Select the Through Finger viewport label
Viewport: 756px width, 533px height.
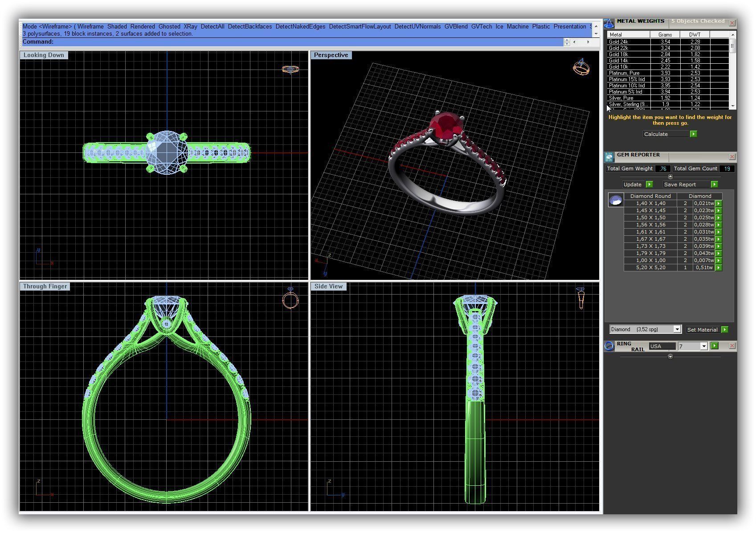pos(45,287)
